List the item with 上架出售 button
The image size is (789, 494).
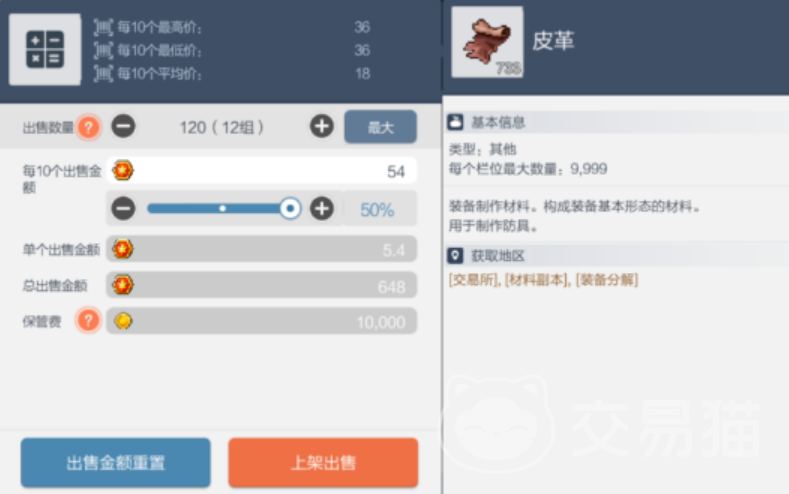coord(323,462)
